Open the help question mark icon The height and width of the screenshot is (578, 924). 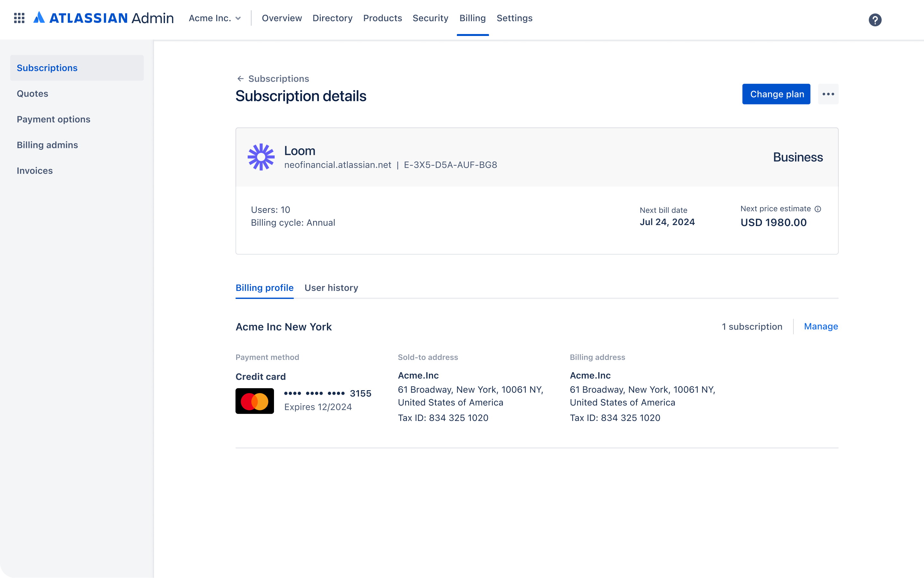875,20
